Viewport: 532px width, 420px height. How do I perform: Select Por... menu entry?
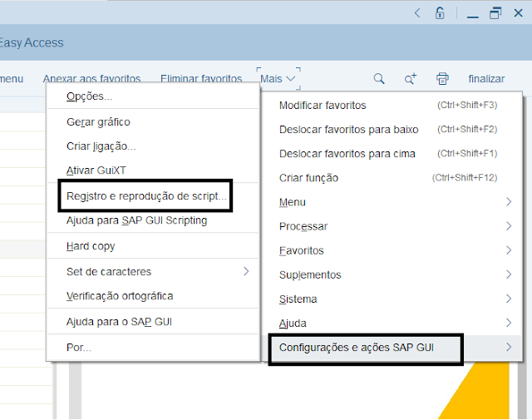153,348
